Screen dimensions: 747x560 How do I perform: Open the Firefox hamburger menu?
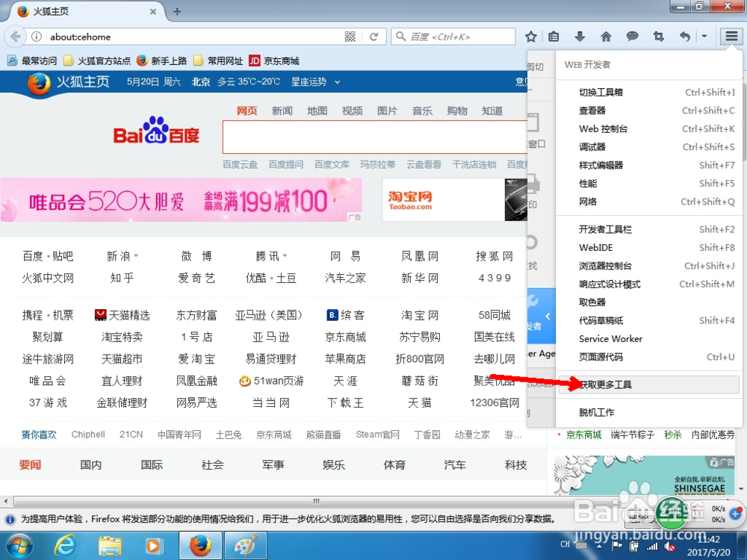tap(731, 36)
